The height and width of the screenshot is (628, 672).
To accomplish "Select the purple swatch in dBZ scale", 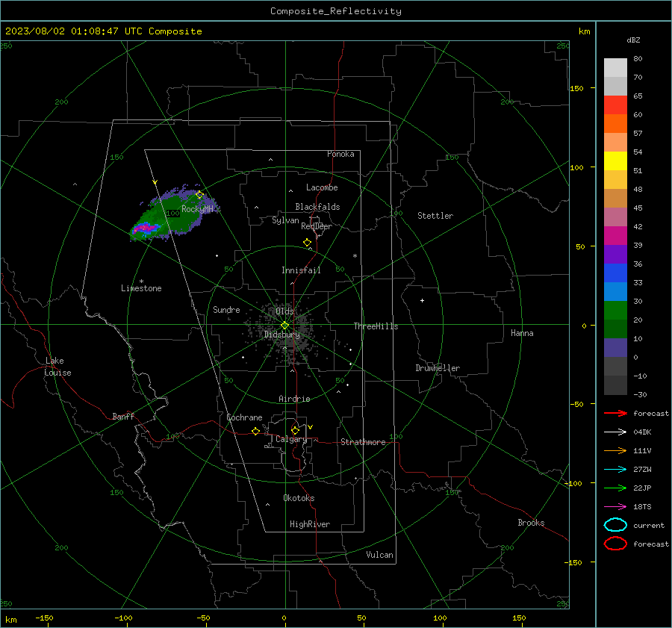I will click(615, 254).
